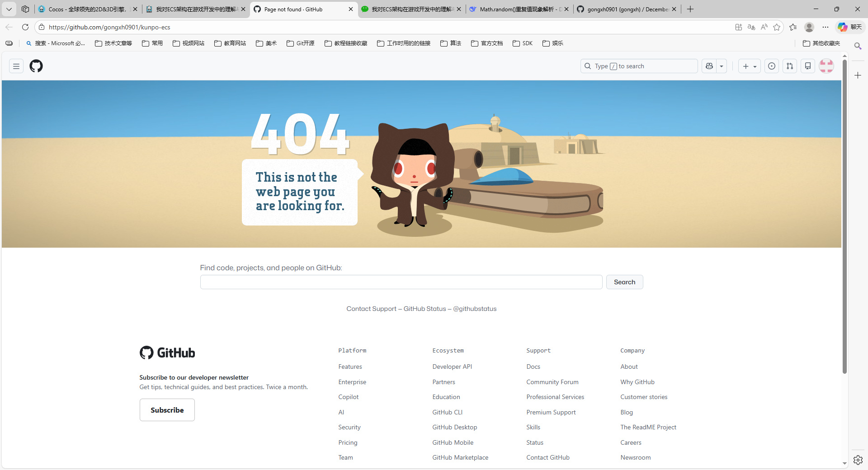Open Git开源 bookmarks folder
The width and height of the screenshot is (868, 470).
[301, 43]
